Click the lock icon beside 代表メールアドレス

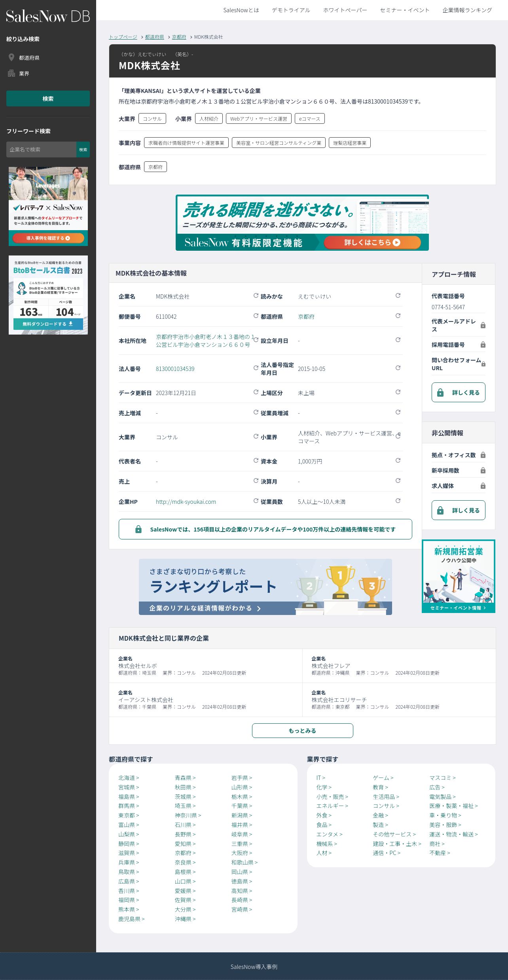(483, 325)
